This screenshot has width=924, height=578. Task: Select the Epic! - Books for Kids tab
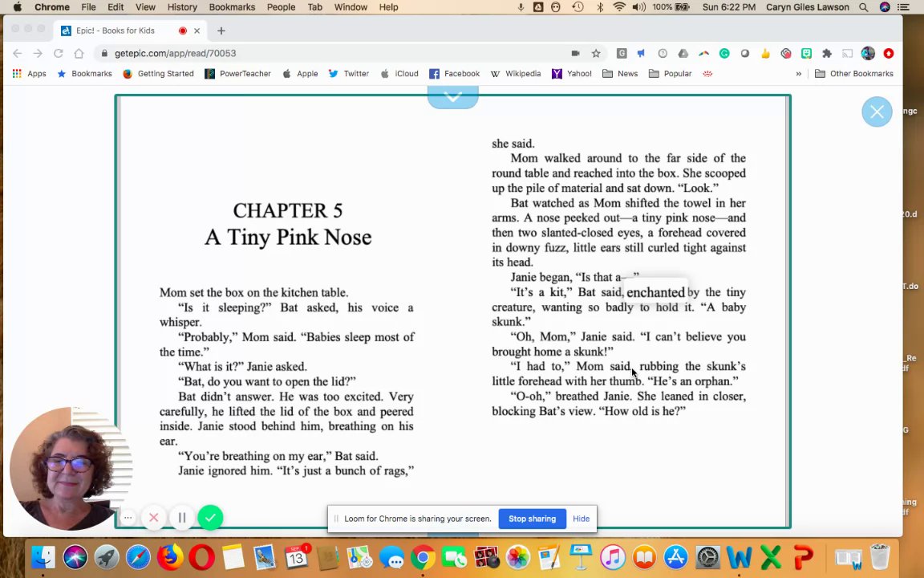pyautogui.click(x=131, y=31)
